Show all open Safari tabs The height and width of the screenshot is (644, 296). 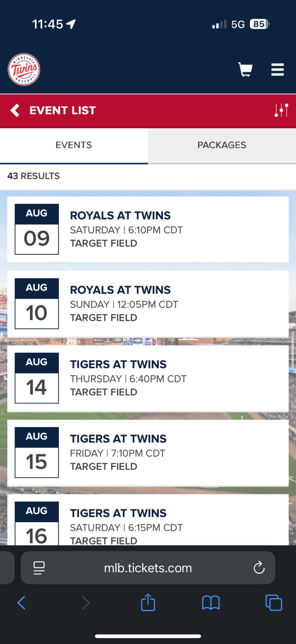pos(273,603)
